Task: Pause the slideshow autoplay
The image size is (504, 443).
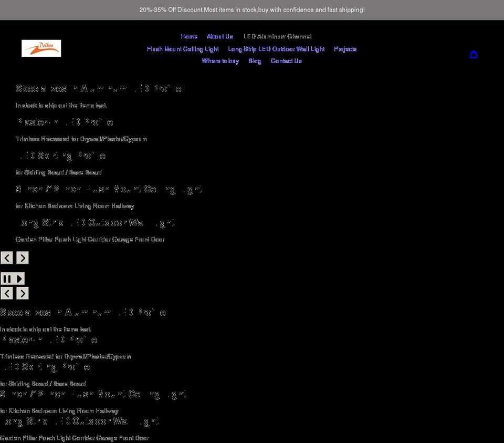Action: tap(6, 279)
